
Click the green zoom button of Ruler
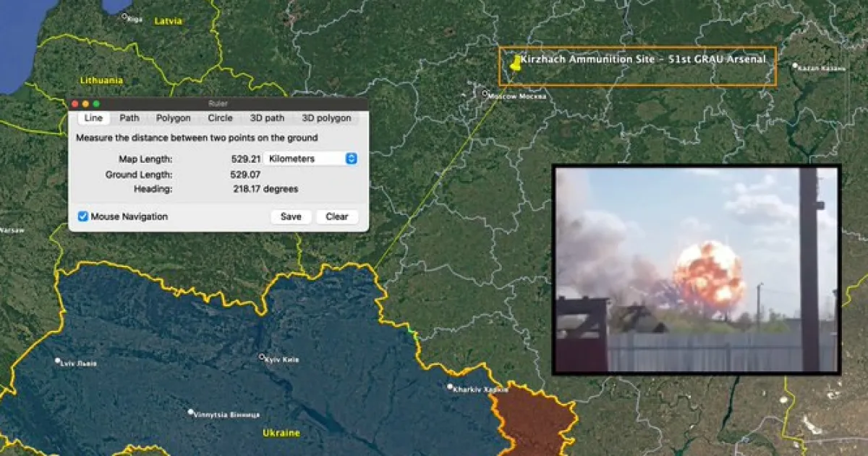96,104
